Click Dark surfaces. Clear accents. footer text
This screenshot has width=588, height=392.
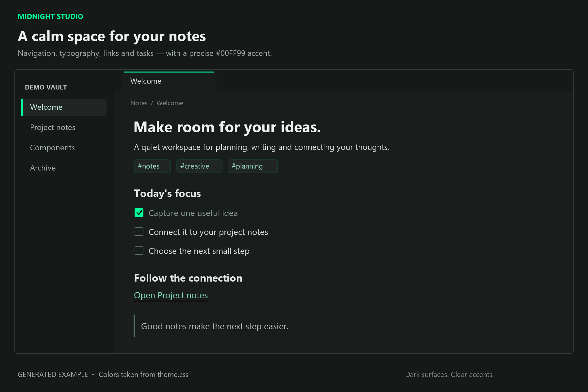coord(449,375)
